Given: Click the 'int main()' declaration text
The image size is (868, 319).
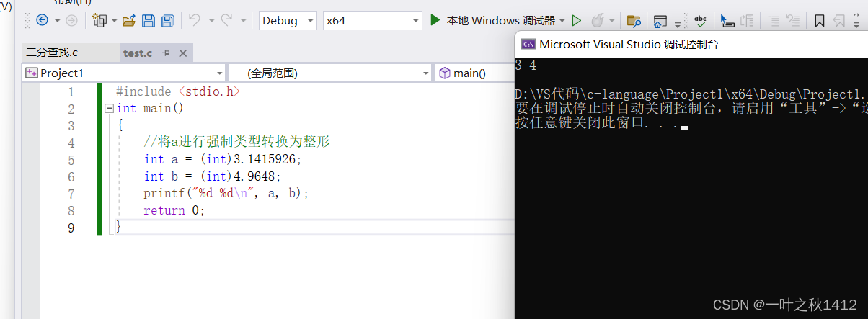Looking at the screenshot, I should point(150,109).
